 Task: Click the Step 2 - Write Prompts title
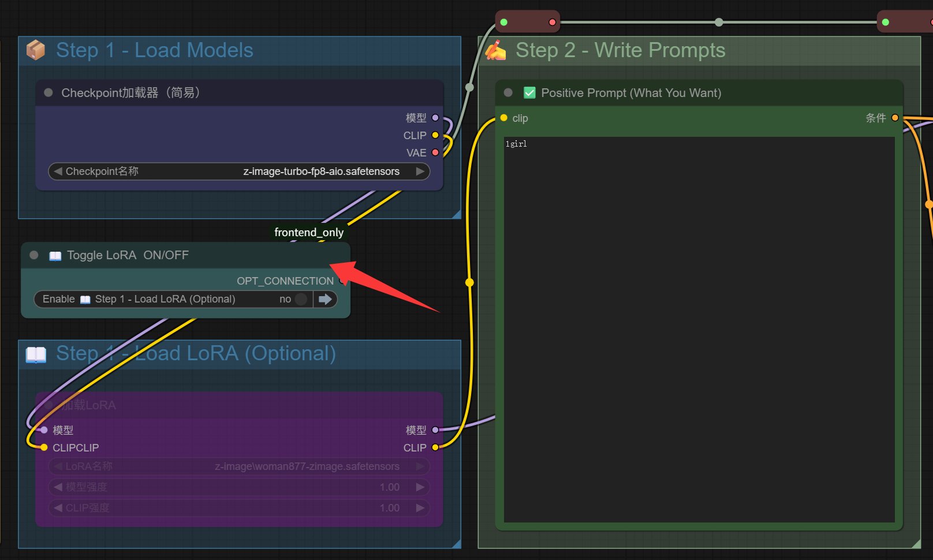pos(620,50)
